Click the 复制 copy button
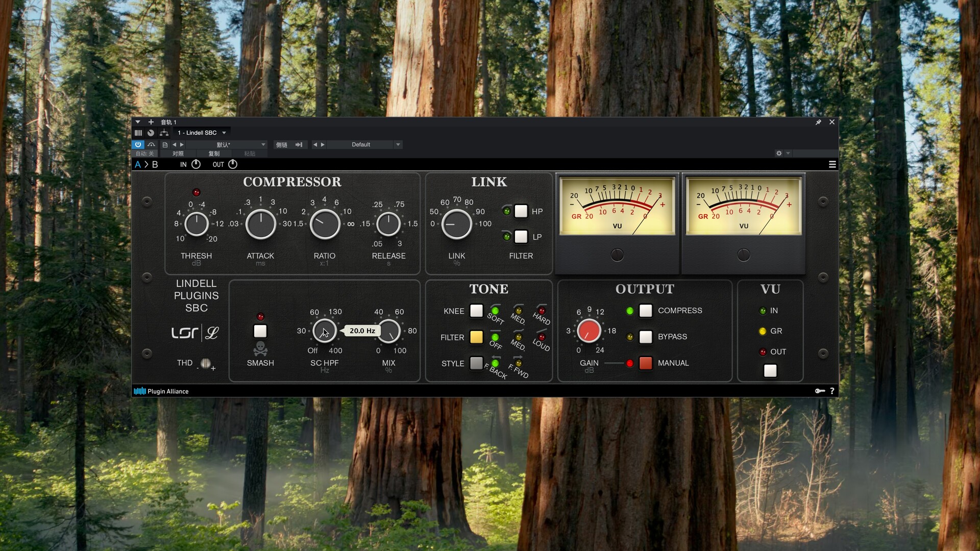This screenshot has height=551, width=980. click(214, 154)
